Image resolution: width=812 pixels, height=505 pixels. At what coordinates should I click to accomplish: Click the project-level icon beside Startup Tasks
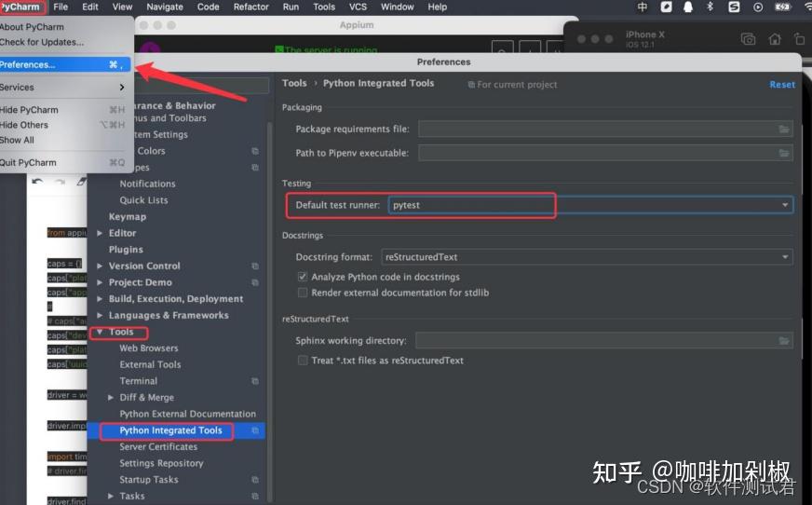[x=255, y=480]
